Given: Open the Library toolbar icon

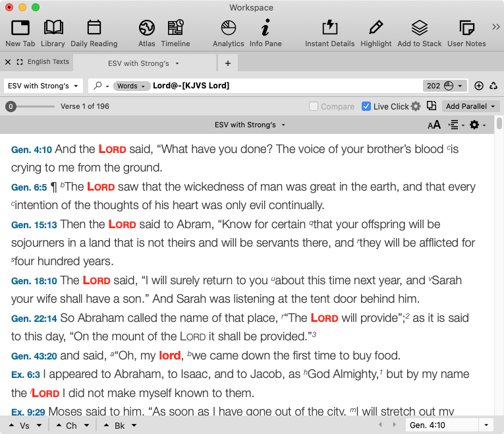Looking at the screenshot, I should point(53,28).
